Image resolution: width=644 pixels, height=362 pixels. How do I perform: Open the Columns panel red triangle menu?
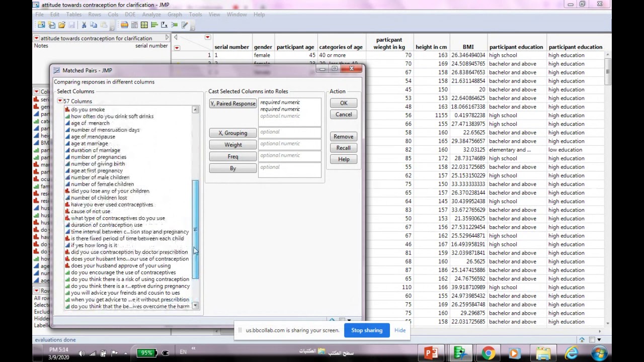pyautogui.click(x=36, y=92)
